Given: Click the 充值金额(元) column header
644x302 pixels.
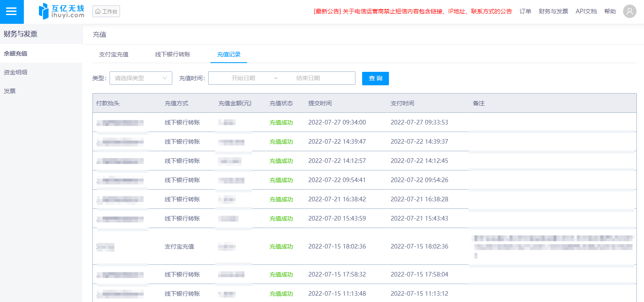Looking at the screenshot, I should [x=235, y=103].
